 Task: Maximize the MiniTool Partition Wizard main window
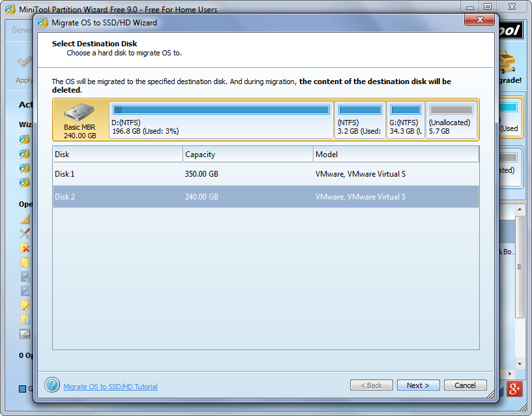488,7
